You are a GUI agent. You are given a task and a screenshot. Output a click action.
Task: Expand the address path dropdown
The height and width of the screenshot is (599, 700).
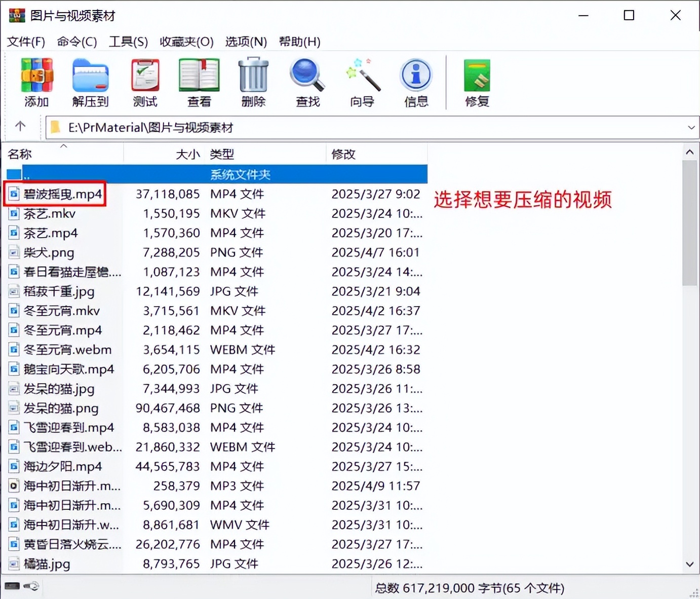coord(691,128)
